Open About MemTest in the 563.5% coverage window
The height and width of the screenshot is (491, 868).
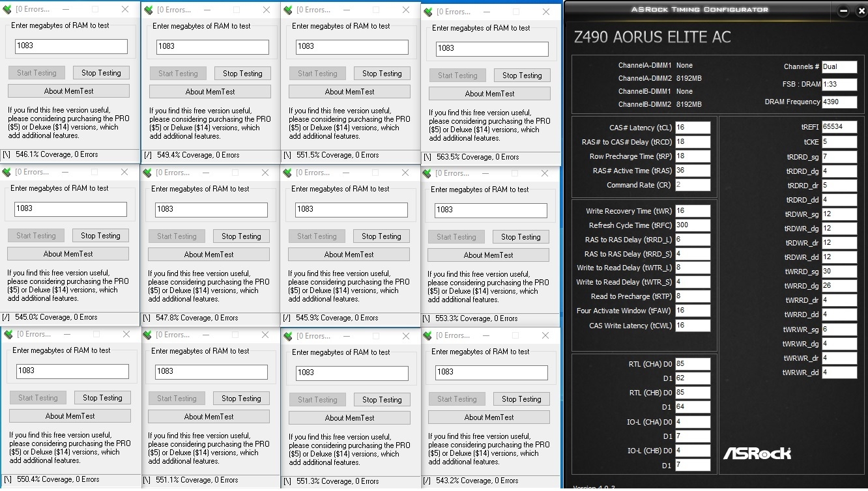(x=489, y=94)
